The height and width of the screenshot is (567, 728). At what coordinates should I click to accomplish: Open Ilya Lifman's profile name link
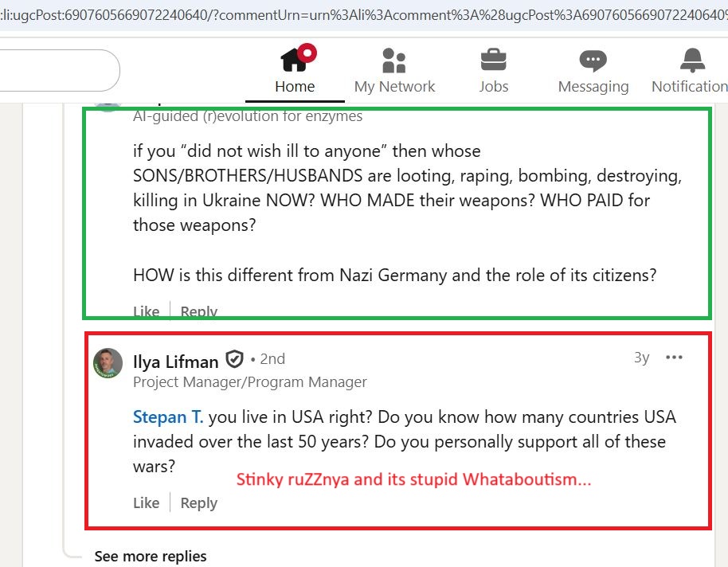175,360
